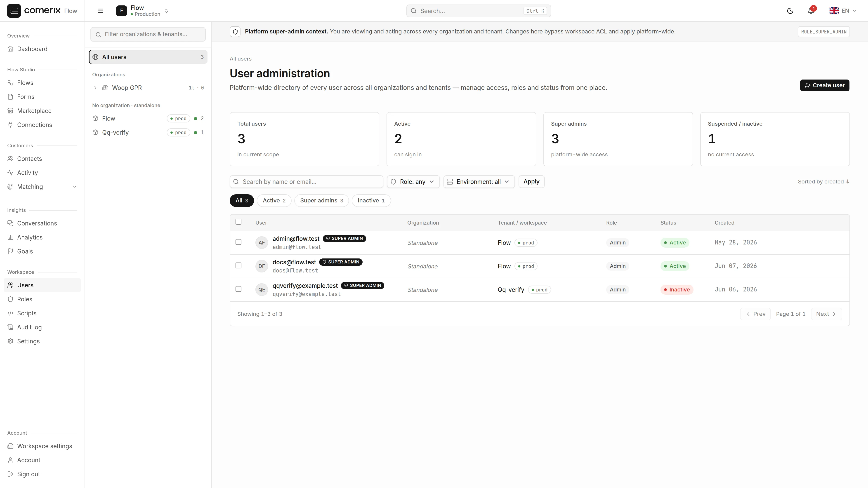Open Activity page
Image resolution: width=868 pixels, height=488 pixels.
42,173
